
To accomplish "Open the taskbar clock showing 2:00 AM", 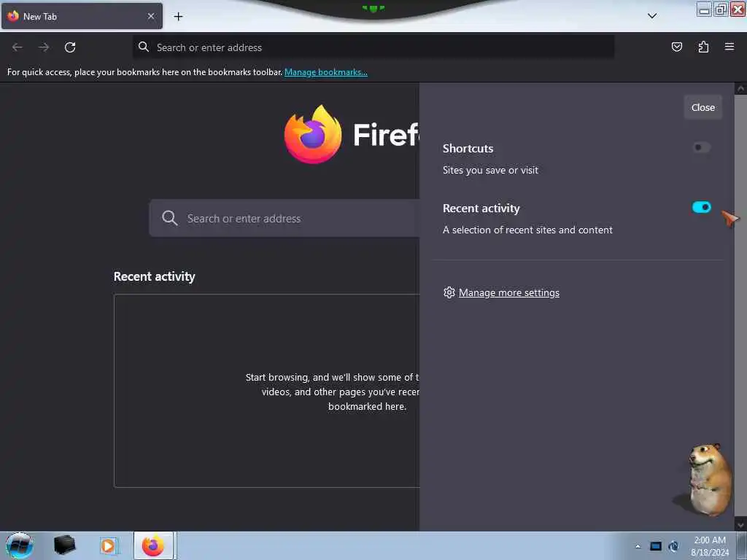I will click(x=709, y=546).
